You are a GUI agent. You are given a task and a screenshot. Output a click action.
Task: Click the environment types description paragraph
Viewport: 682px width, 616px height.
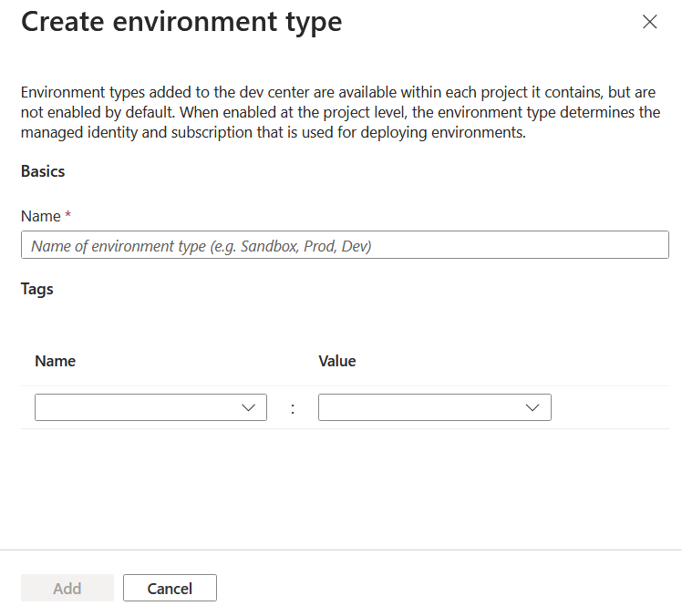tap(340, 112)
